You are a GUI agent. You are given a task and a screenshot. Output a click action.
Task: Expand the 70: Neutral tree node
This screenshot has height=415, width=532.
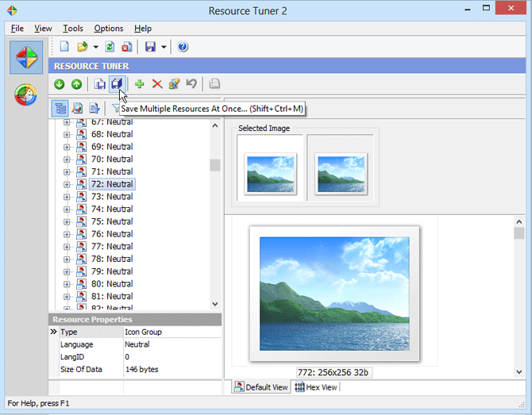[67, 159]
